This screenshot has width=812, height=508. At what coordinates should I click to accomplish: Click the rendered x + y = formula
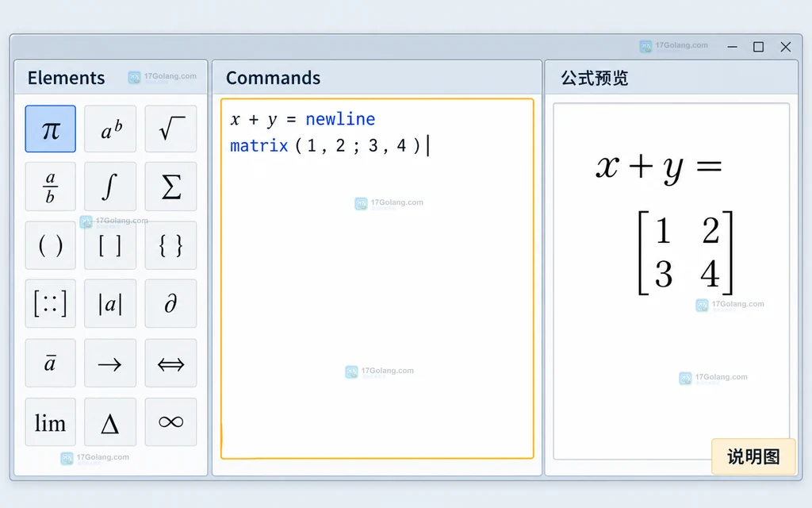click(x=659, y=167)
